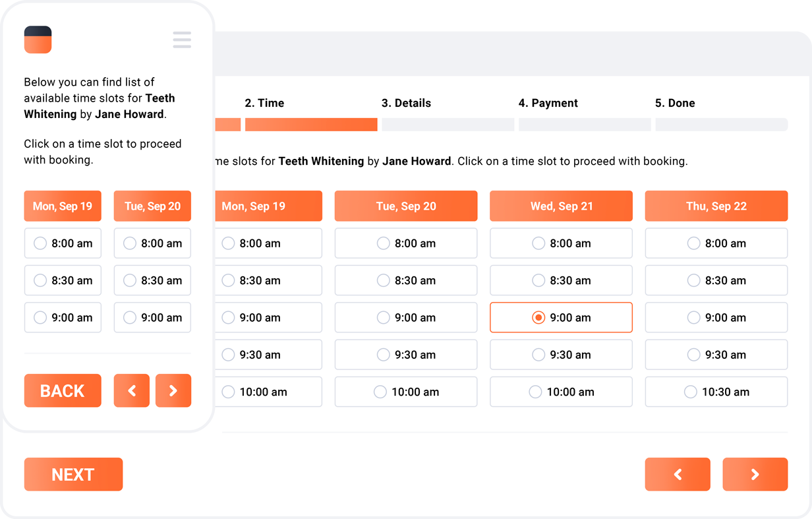Jump to the 5. Done step

pyautogui.click(x=675, y=103)
